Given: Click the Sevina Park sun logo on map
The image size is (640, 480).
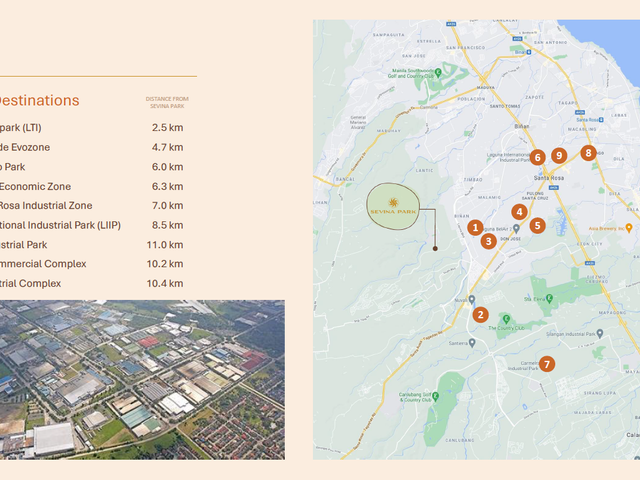Looking at the screenshot, I should click(x=393, y=202).
